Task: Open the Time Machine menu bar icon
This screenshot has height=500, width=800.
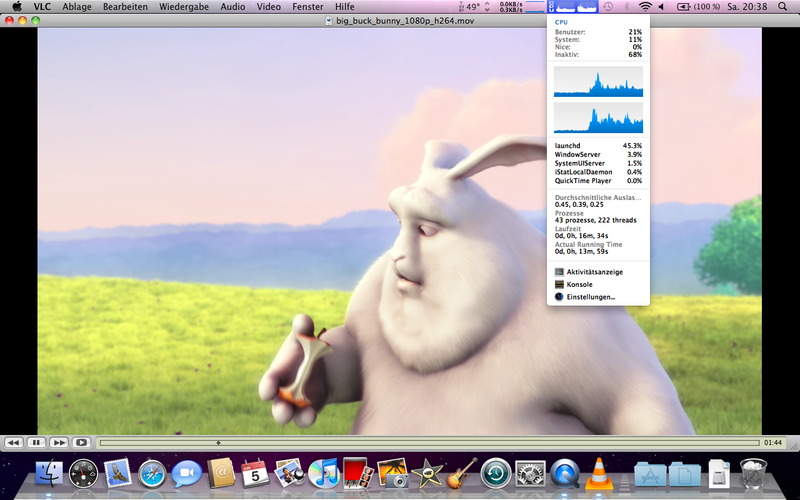Action: pos(608,7)
